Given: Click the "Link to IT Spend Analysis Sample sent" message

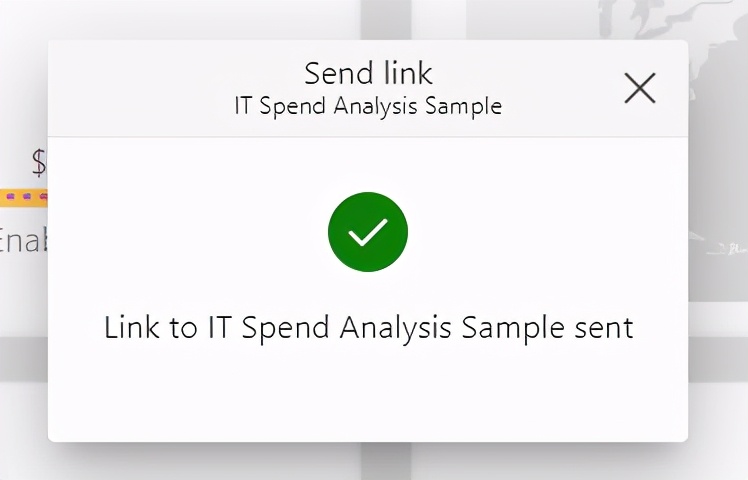Looking at the screenshot, I should click(x=368, y=327).
